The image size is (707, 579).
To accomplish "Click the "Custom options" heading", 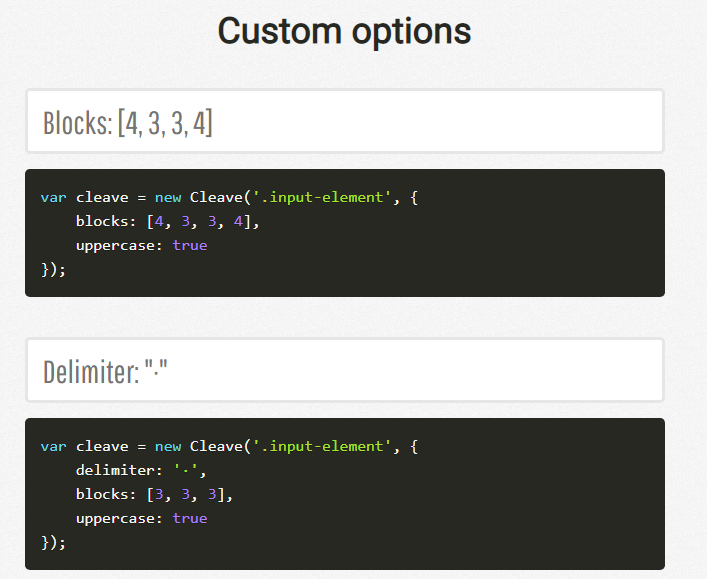I will point(344,31).
